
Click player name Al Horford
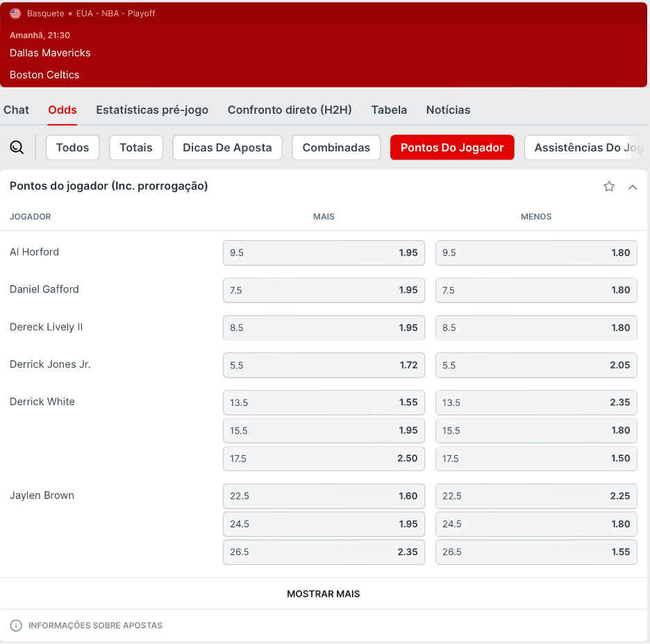tap(35, 252)
